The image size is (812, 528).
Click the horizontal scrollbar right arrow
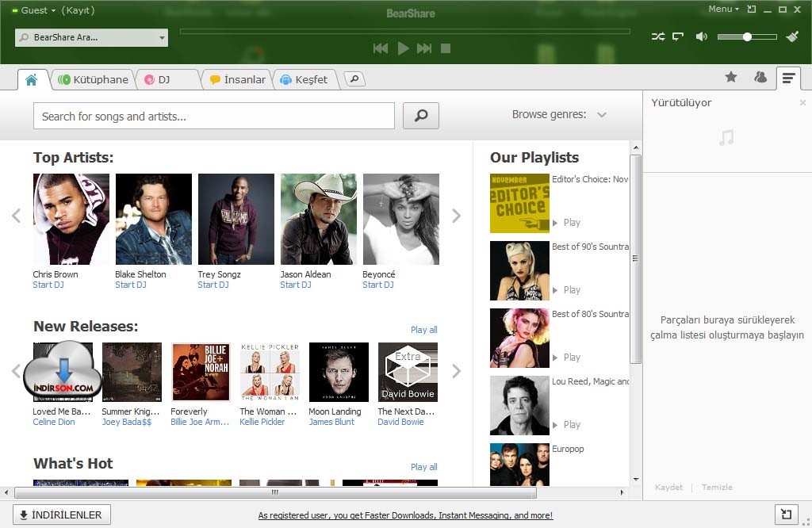point(622,492)
